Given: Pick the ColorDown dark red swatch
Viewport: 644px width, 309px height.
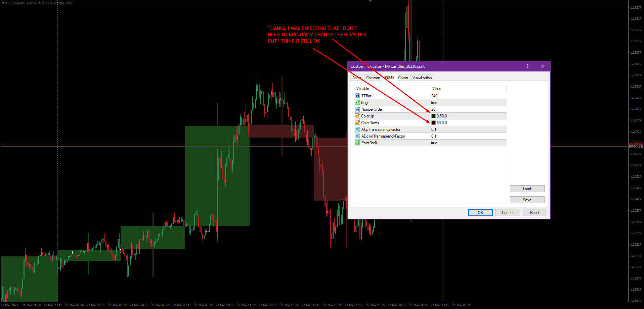Looking at the screenshot, I should point(433,123).
